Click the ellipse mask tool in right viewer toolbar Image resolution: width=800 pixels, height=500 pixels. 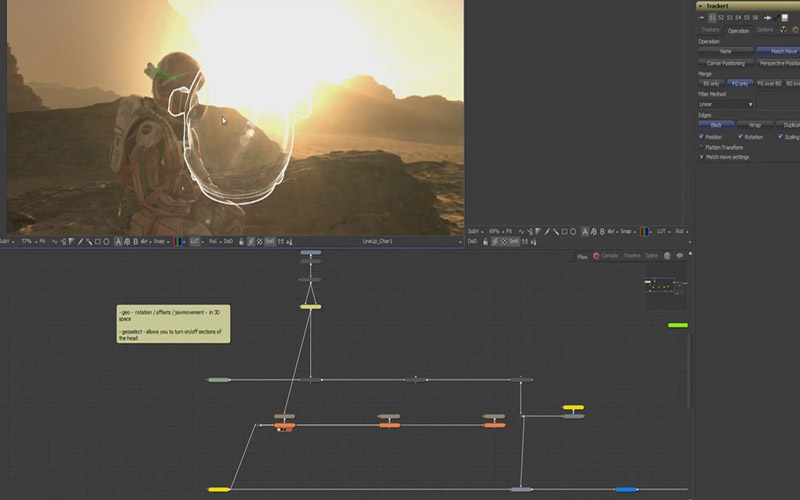pyautogui.click(x=573, y=232)
